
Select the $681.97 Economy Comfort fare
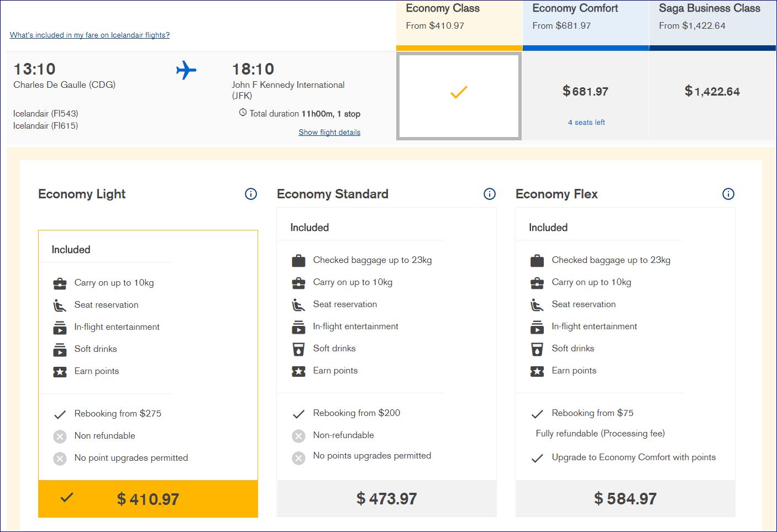point(585,92)
